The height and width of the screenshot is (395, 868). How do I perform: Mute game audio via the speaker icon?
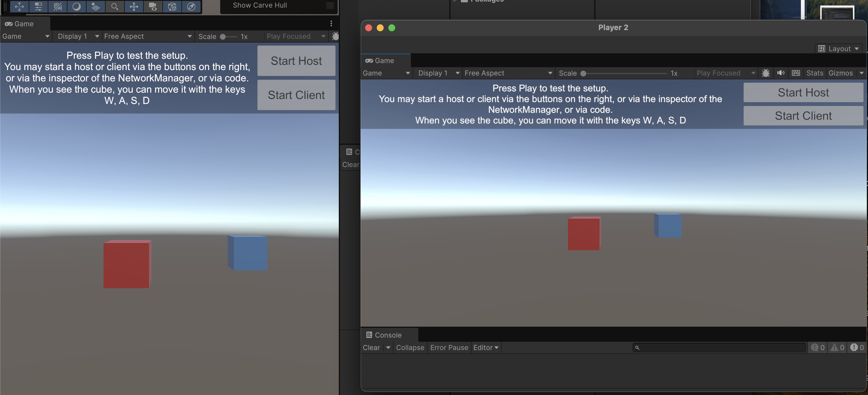[781, 73]
